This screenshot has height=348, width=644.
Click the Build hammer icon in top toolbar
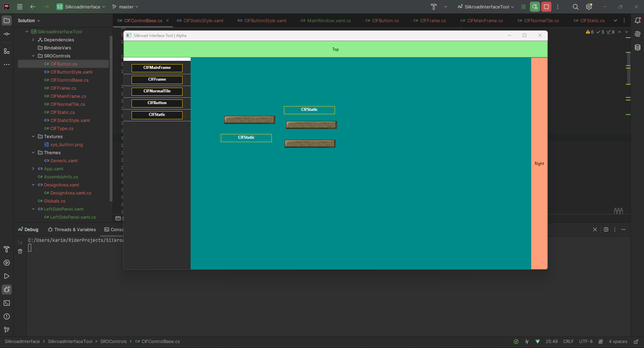coord(434,7)
